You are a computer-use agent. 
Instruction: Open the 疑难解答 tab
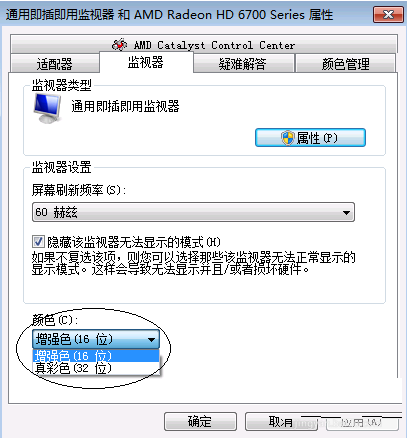point(243,64)
